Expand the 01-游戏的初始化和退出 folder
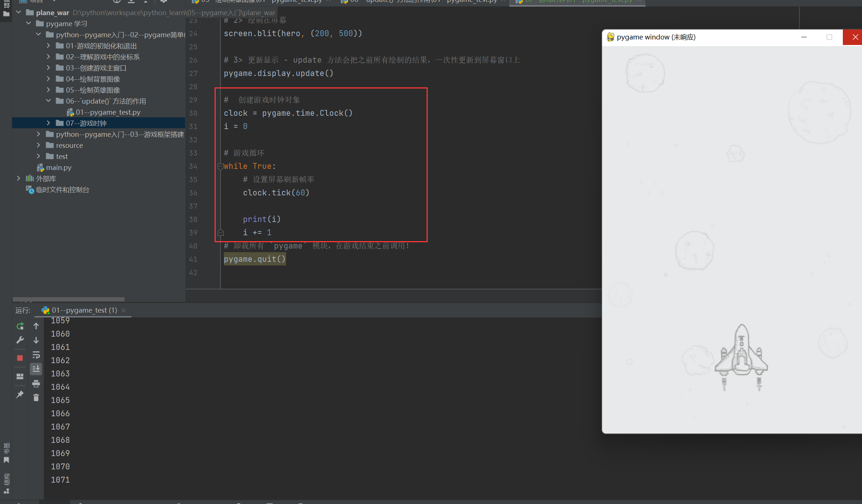Viewport: 862px width, 504px height. pos(48,46)
